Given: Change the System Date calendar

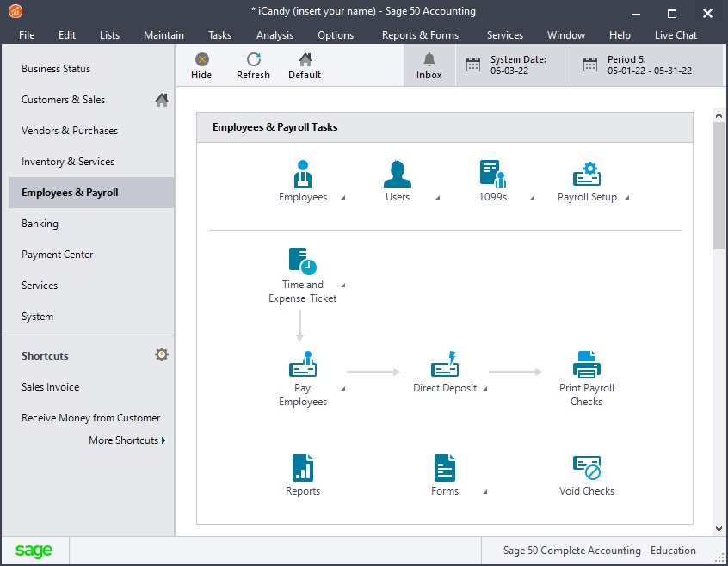Looking at the screenshot, I should point(473,65).
